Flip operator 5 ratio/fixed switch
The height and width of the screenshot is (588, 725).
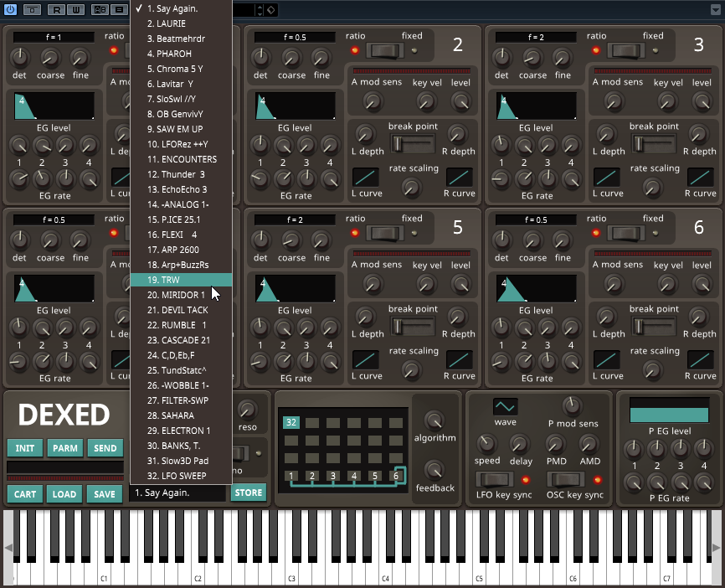point(385,233)
